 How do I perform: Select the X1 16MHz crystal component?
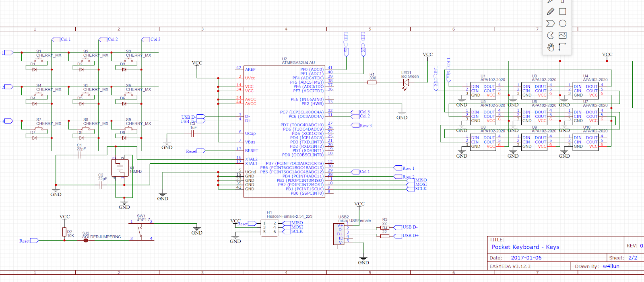(x=120, y=168)
